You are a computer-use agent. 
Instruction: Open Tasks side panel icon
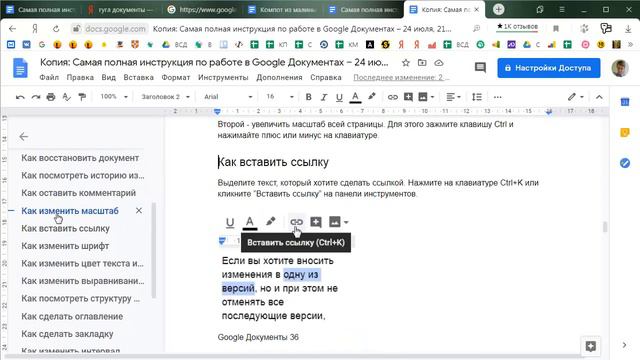624,163
